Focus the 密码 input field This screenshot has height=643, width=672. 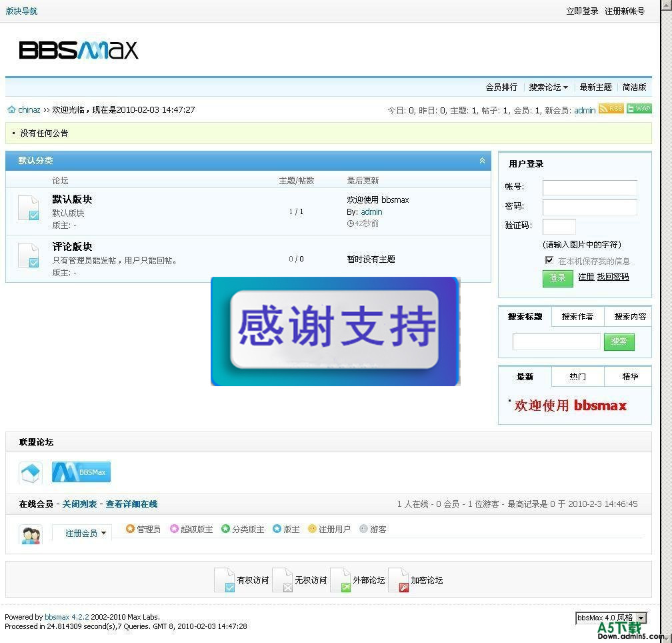pyautogui.click(x=590, y=207)
